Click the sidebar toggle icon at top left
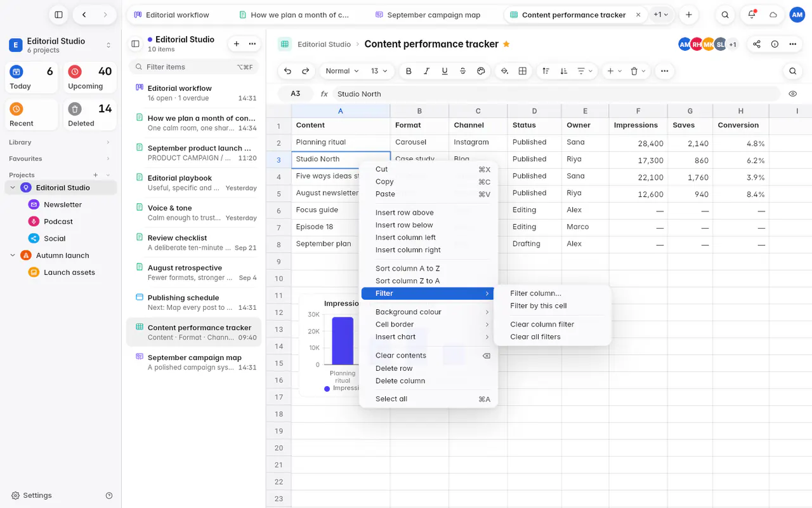Viewport: 812px width, 508px height. [58, 15]
